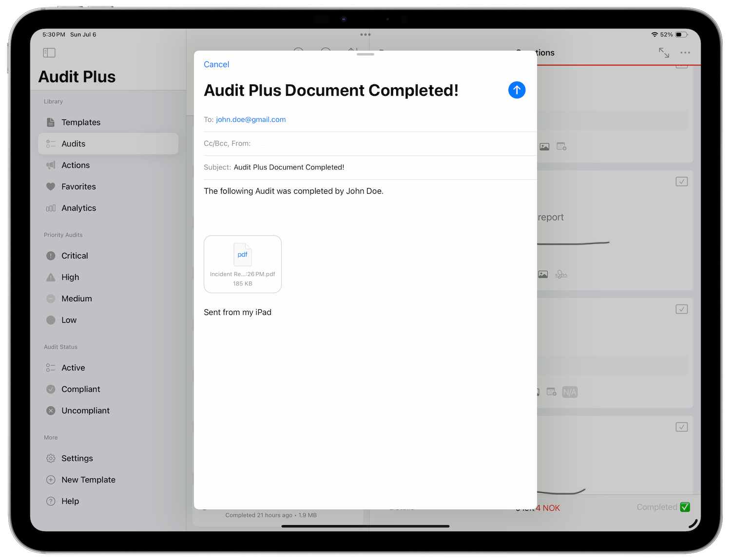Screen dimensions: 731x560
Task: Send the email with the blue arrow button
Action: [517, 90]
